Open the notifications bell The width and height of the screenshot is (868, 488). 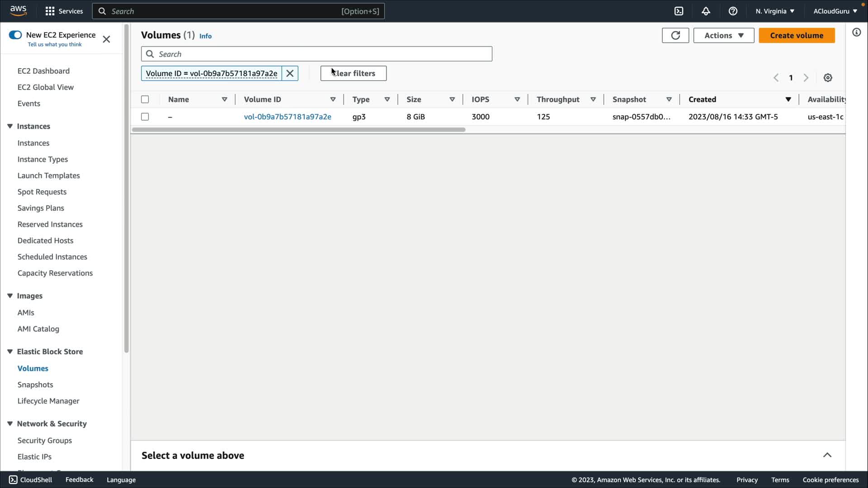(706, 11)
